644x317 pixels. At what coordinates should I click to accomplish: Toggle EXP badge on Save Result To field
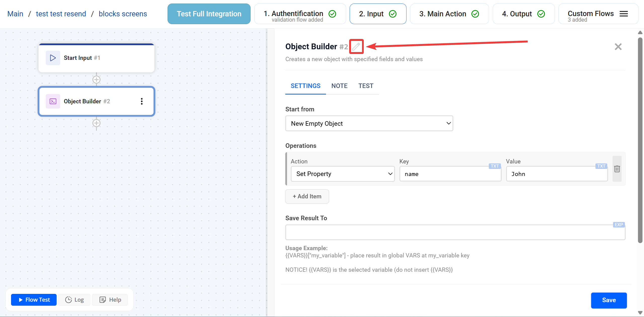click(x=619, y=225)
